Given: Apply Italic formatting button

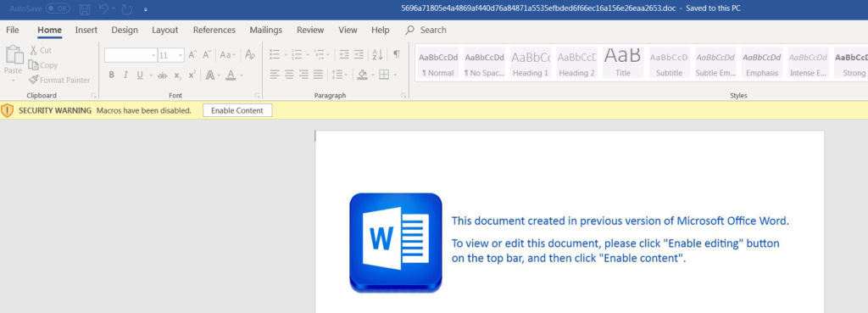Looking at the screenshot, I should coord(125,75).
